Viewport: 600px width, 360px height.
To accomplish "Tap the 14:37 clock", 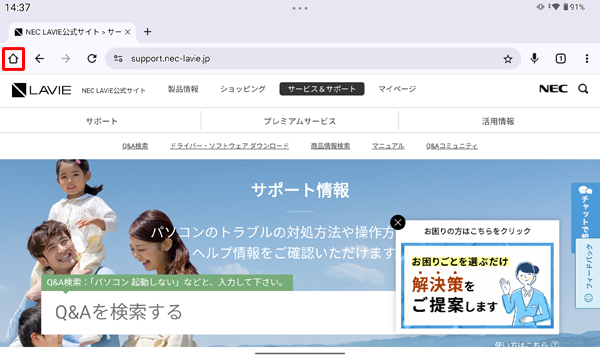I will click(17, 7).
